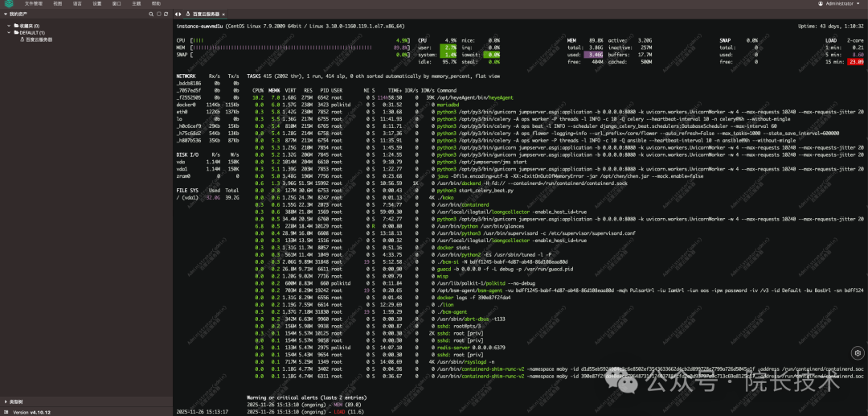Collapse the 收藏夹 (0) folder chevron
868x416 pixels.
pyautogui.click(x=9, y=26)
